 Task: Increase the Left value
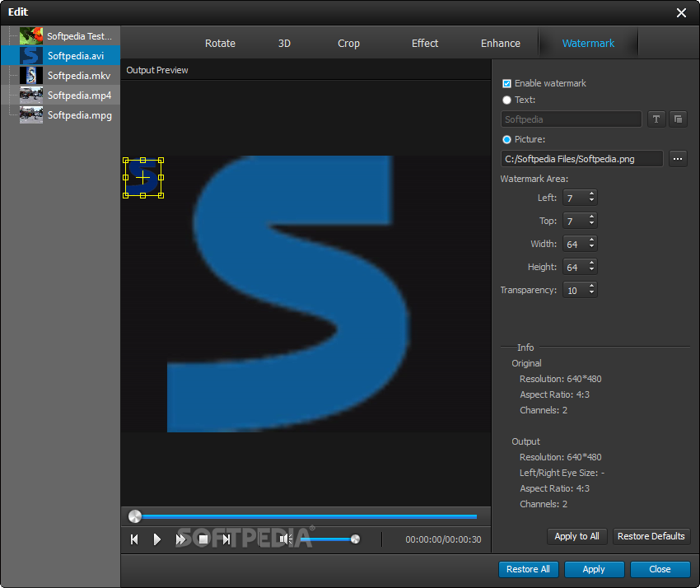(591, 194)
